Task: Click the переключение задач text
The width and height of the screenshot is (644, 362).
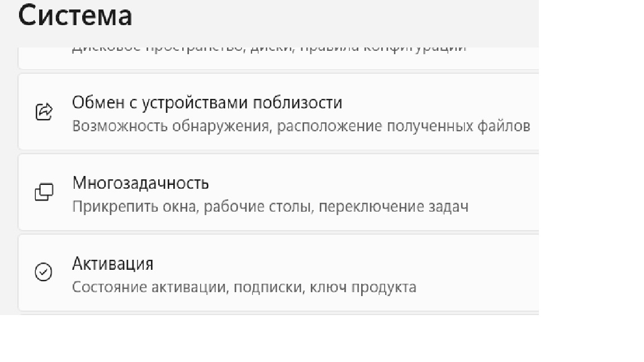Action: coord(394,207)
